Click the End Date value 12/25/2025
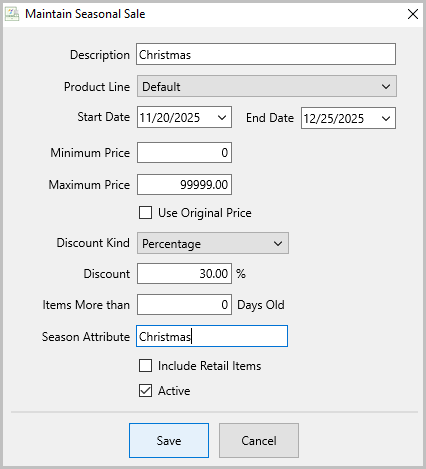Image resolution: width=426 pixels, height=469 pixels. [x=334, y=119]
